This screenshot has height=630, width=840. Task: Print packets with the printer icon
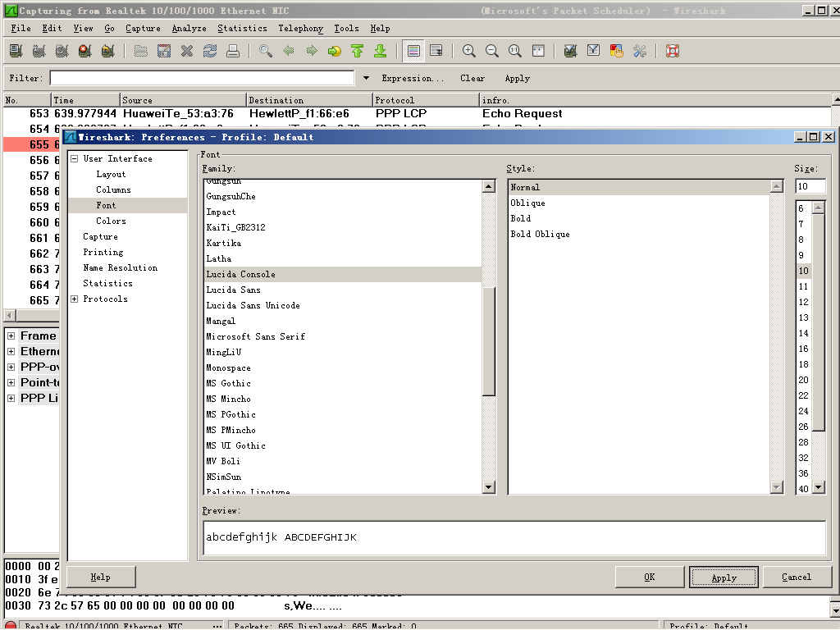tap(233, 51)
